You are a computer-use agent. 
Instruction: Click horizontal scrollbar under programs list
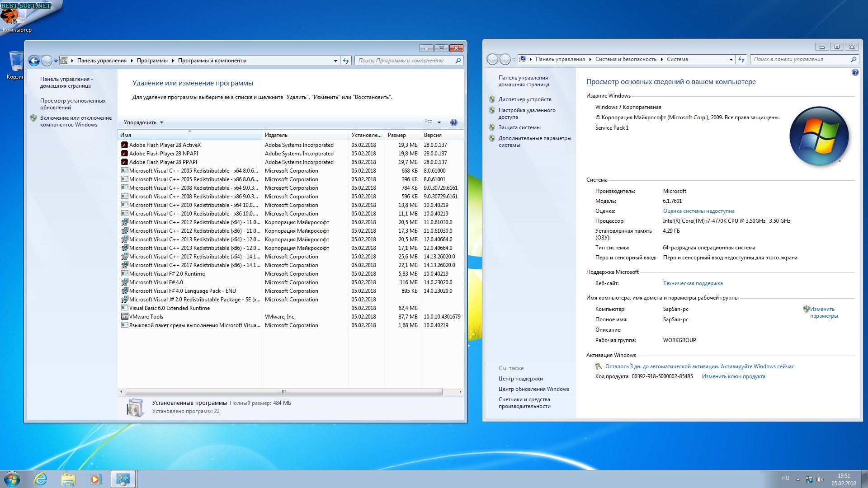284,392
